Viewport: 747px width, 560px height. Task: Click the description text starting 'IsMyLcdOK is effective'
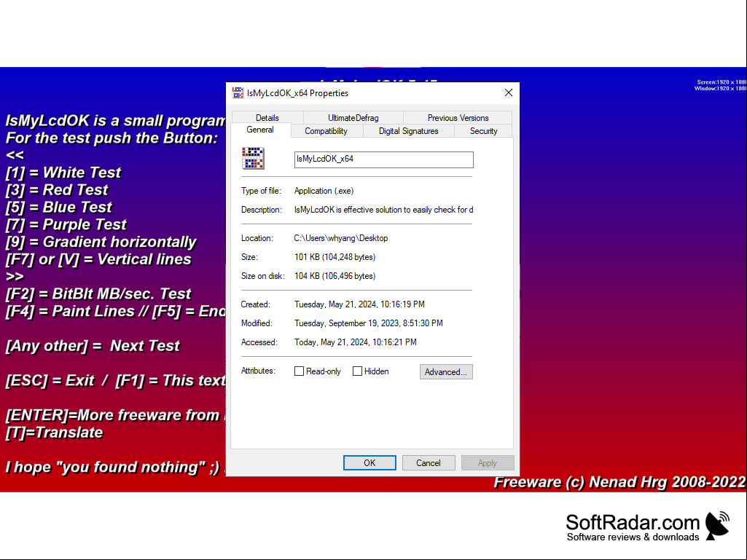(x=384, y=210)
